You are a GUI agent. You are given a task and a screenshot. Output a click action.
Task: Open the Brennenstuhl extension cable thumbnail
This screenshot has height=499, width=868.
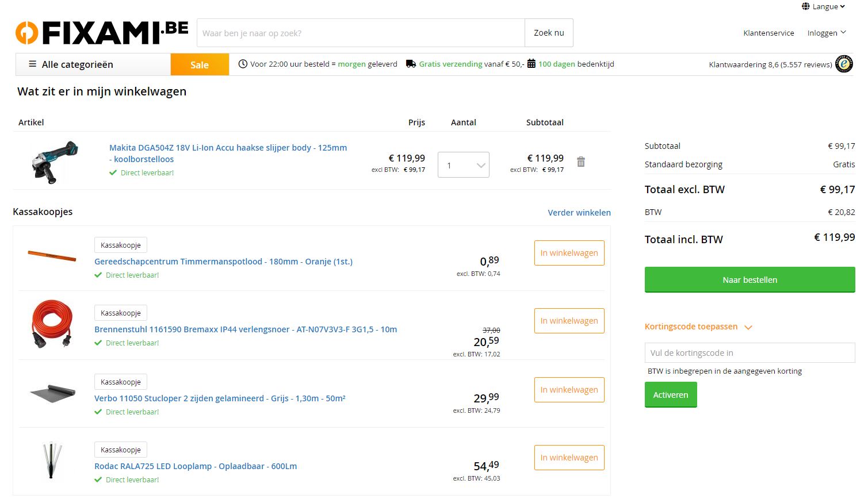[52, 323]
